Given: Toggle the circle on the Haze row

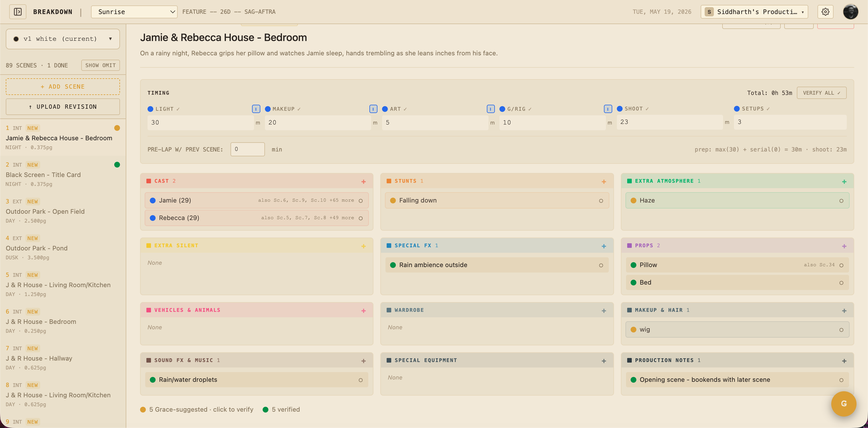Looking at the screenshot, I should (841, 201).
